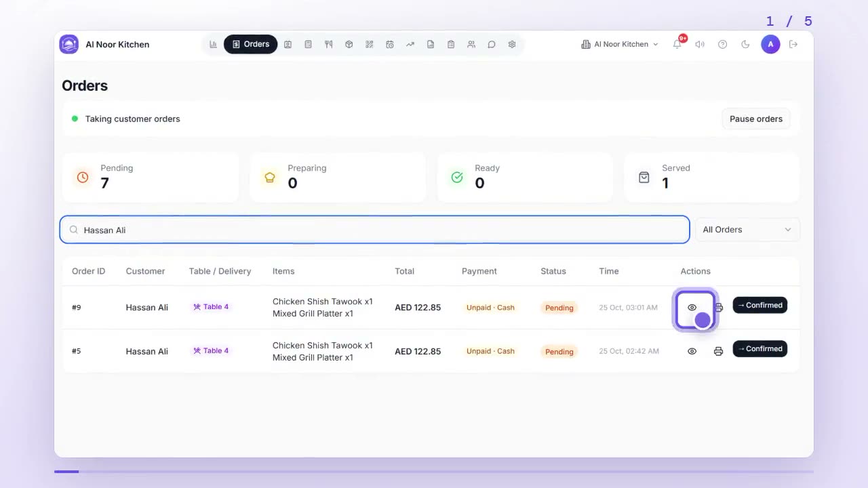This screenshot has width=868, height=488.
Task: Select the Orders tab in navigation
Action: point(250,44)
